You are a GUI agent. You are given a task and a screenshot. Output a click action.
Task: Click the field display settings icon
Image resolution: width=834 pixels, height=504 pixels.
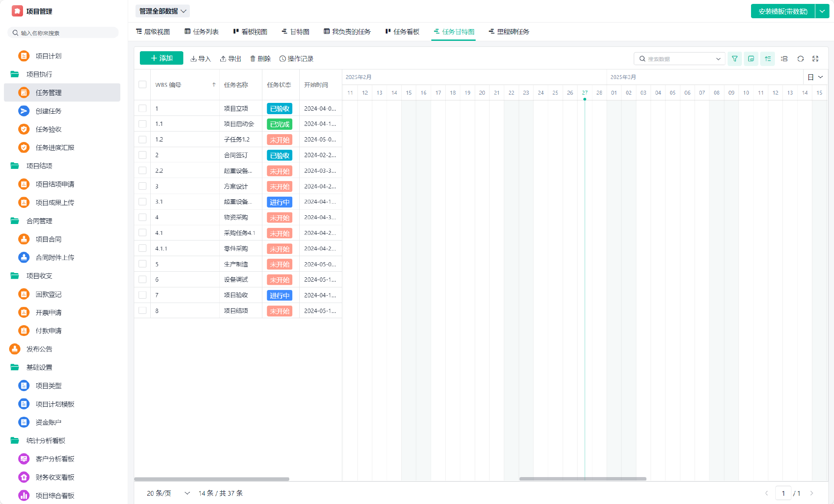click(751, 59)
